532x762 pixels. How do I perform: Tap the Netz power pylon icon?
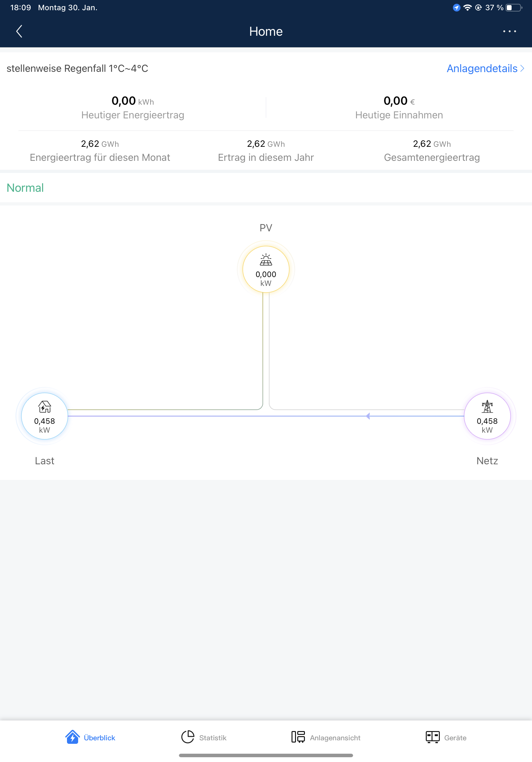(x=487, y=407)
